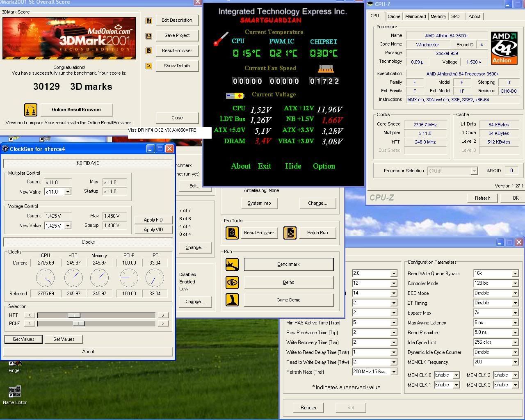
Task: Click the Get Values button in ClockGen
Action: pos(23,339)
